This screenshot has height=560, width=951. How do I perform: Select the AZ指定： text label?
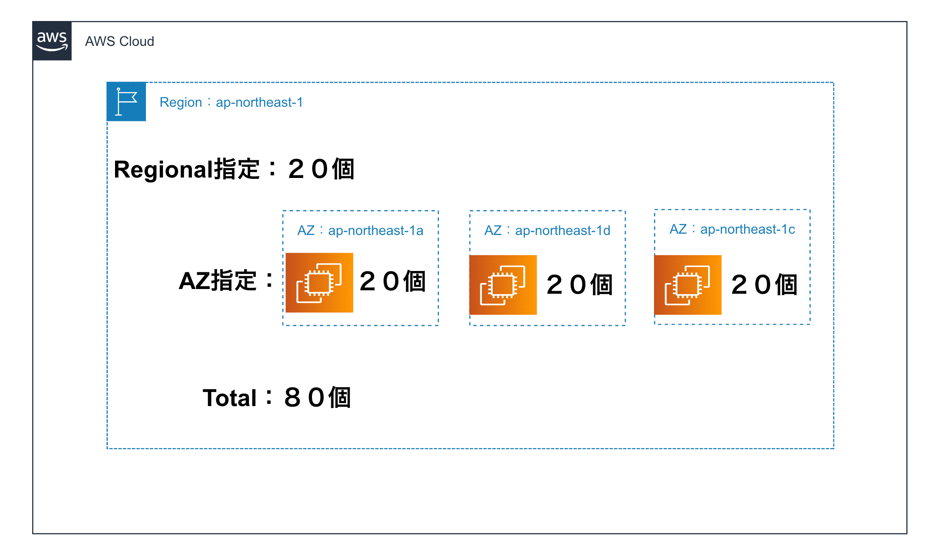(x=226, y=281)
